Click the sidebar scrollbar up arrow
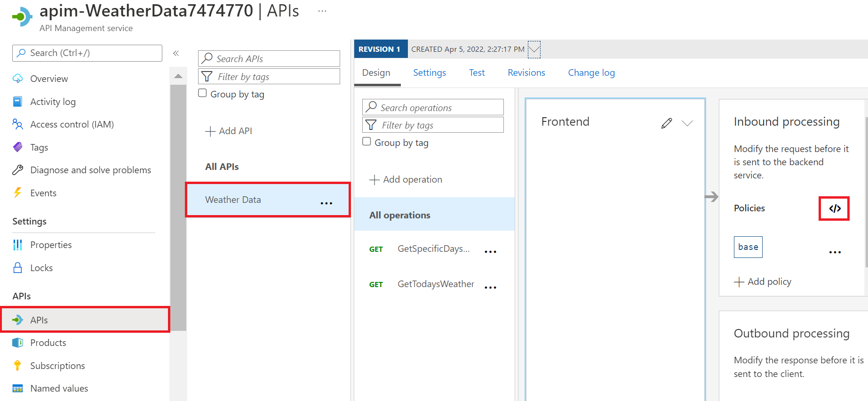The image size is (868, 401). pyautogui.click(x=178, y=76)
